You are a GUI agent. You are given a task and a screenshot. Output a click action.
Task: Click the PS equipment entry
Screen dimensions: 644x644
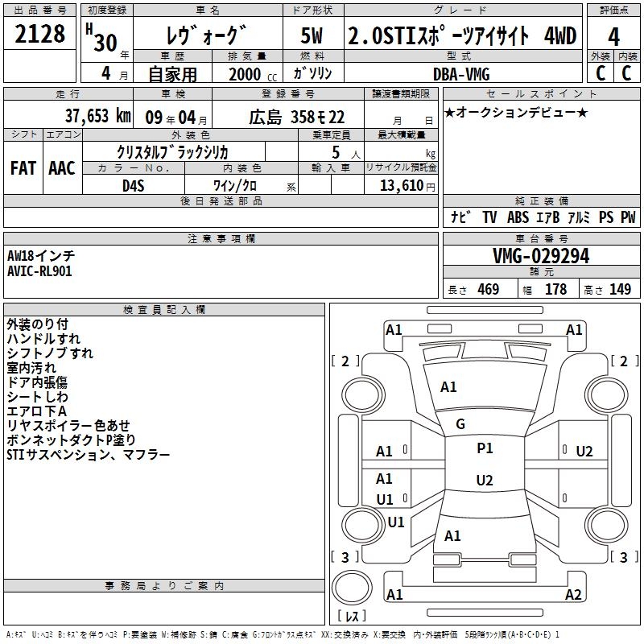coord(606,217)
